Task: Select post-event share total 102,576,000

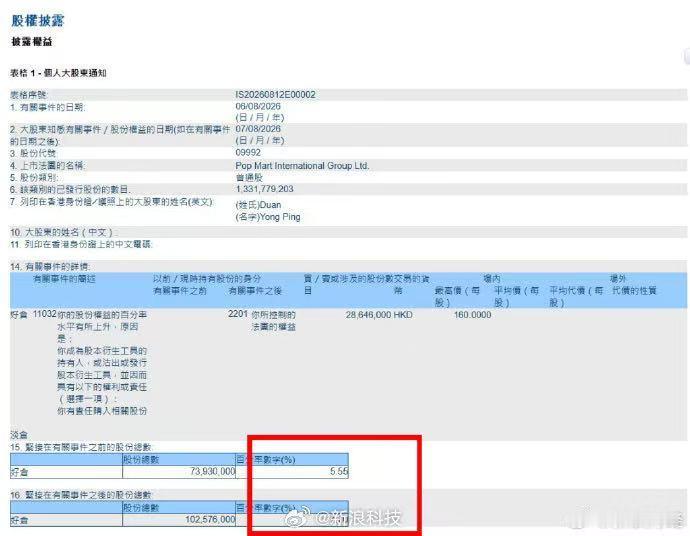Action: pos(210,520)
